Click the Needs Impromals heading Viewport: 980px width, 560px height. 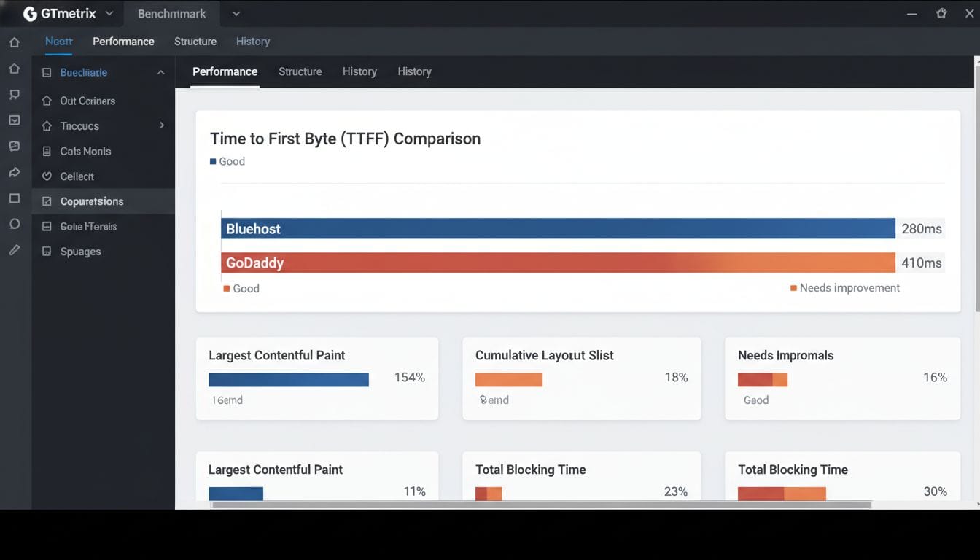786,355
